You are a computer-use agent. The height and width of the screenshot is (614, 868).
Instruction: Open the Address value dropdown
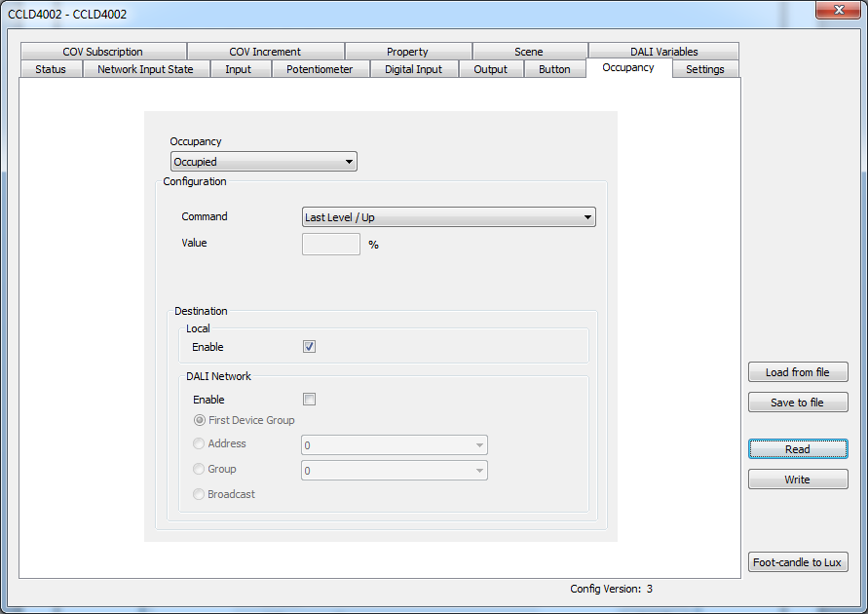(395, 445)
